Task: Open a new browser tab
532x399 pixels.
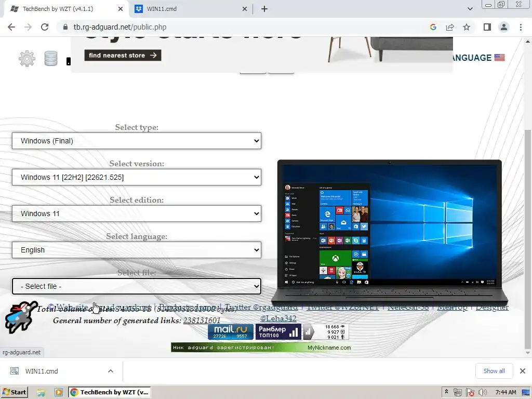Action: (x=264, y=9)
